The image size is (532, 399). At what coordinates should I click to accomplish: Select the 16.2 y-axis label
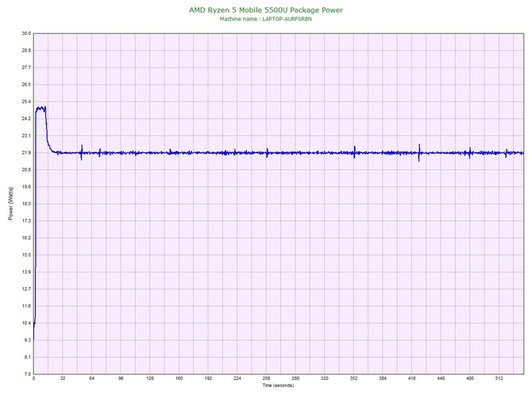point(26,238)
